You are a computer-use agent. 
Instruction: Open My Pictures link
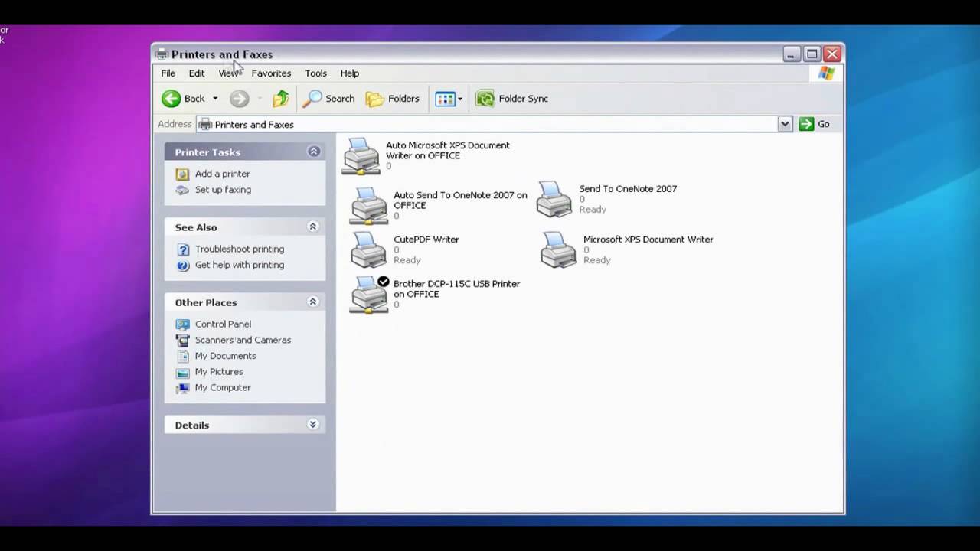[219, 372]
